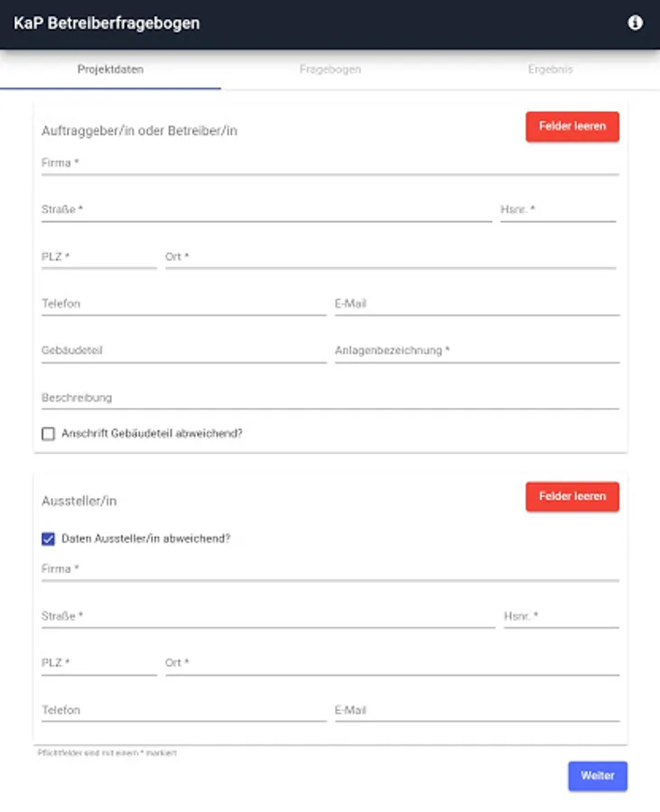Clear fields in Auftraggeber/in section
This screenshot has height=812, width=660.
[572, 127]
